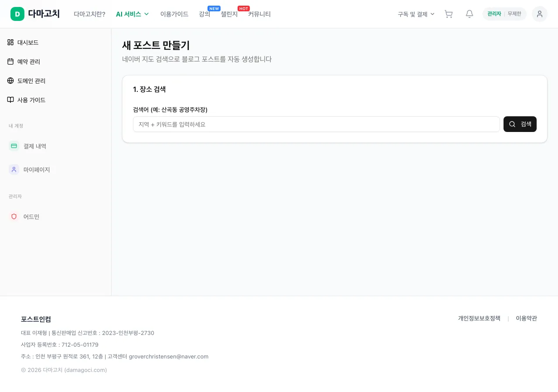This screenshot has width=558, height=392.
Task: Select AI 서비스 in the top navigation
Action: coord(133,14)
